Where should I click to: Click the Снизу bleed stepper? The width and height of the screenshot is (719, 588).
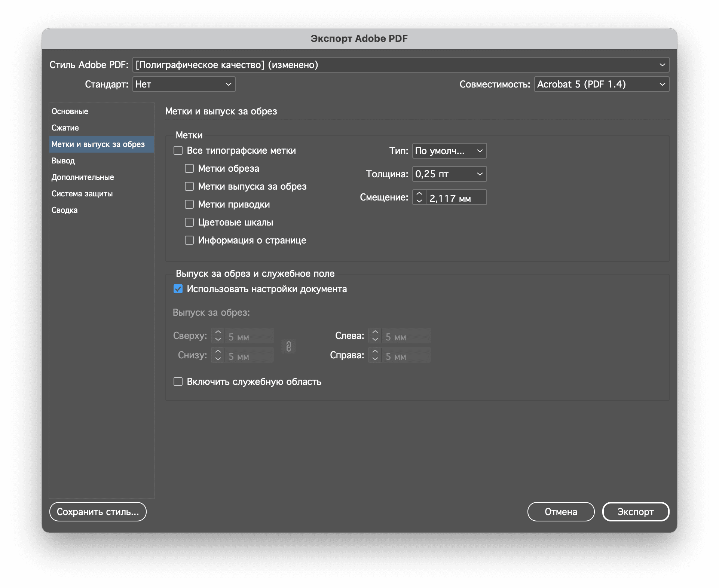click(x=218, y=355)
